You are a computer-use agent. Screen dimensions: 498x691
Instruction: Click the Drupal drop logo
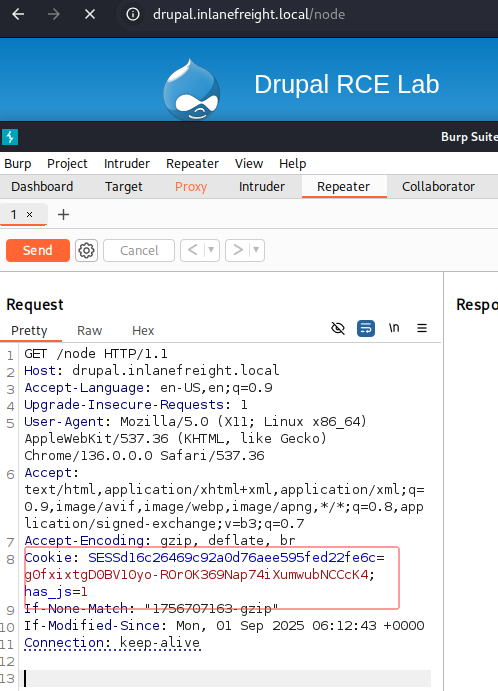pyautogui.click(x=191, y=89)
